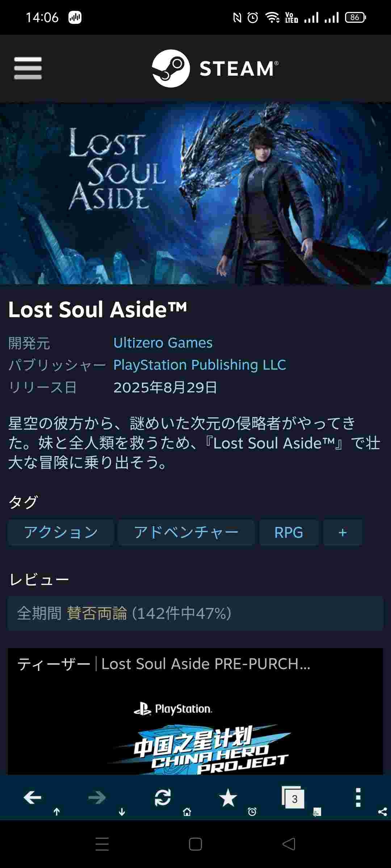Viewport: 391px width, 868px height.
Task: Open PlayStation Publishing LLC publisher link
Action: pyautogui.click(x=199, y=365)
